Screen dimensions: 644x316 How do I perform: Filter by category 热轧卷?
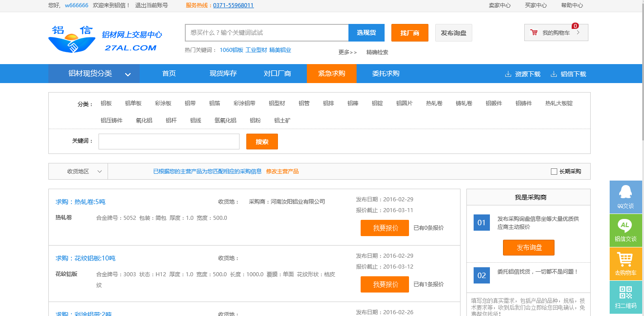[x=434, y=103]
